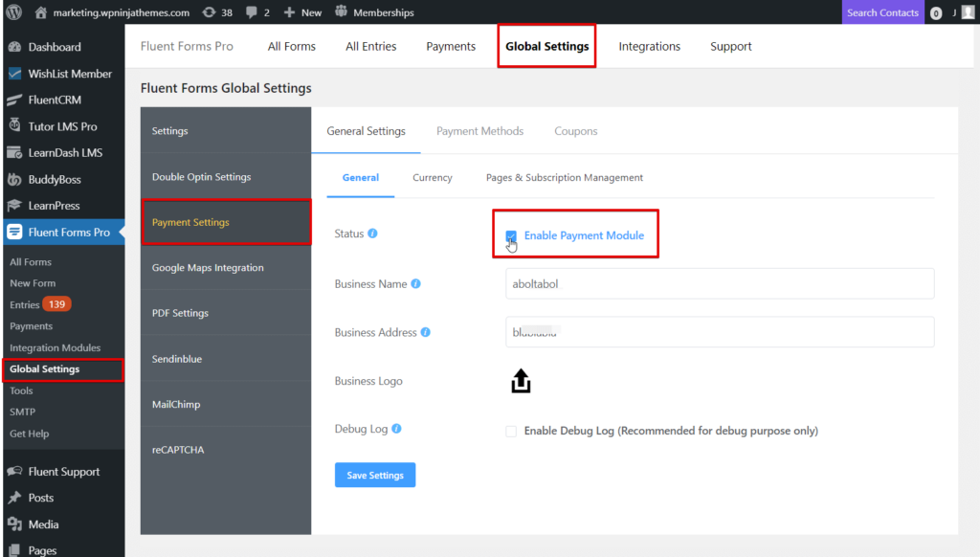This screenshot has height=557, width=980.
Task: Open Pages & Subscription Management sub-tab
Action: [565, 178]
